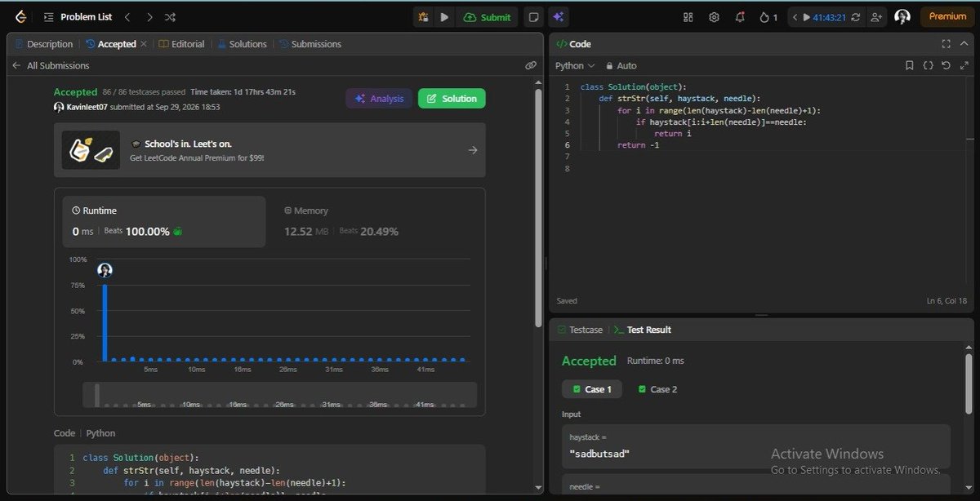980x501 pixels.
Task: Run code with the play icon
Action: click(x=444, y=16)
